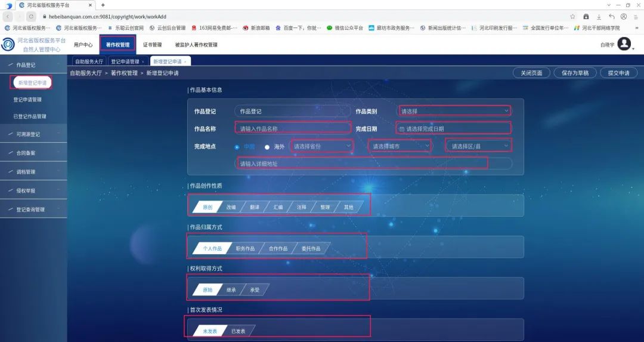
Task: Select the 中国 radio button
Action: click(237, 147)
